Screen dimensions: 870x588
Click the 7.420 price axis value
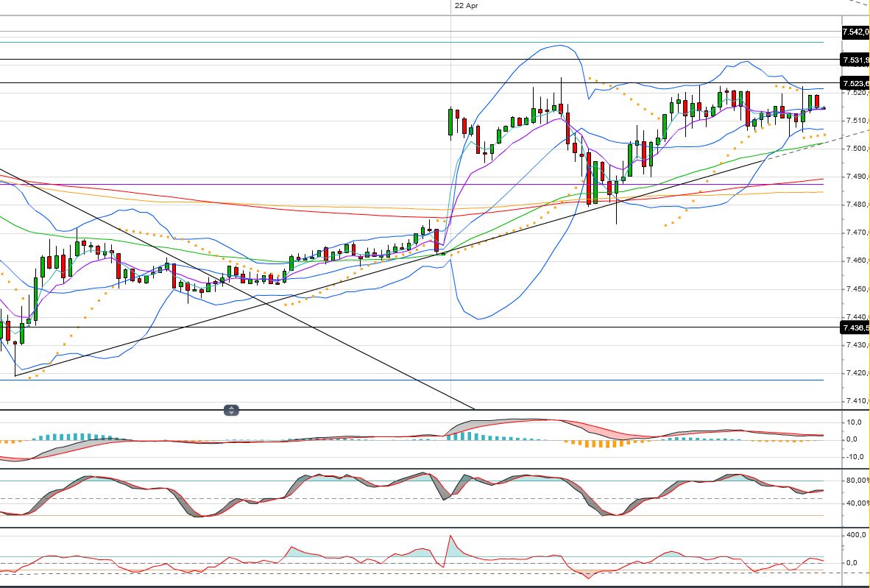[x=857, y=373]
